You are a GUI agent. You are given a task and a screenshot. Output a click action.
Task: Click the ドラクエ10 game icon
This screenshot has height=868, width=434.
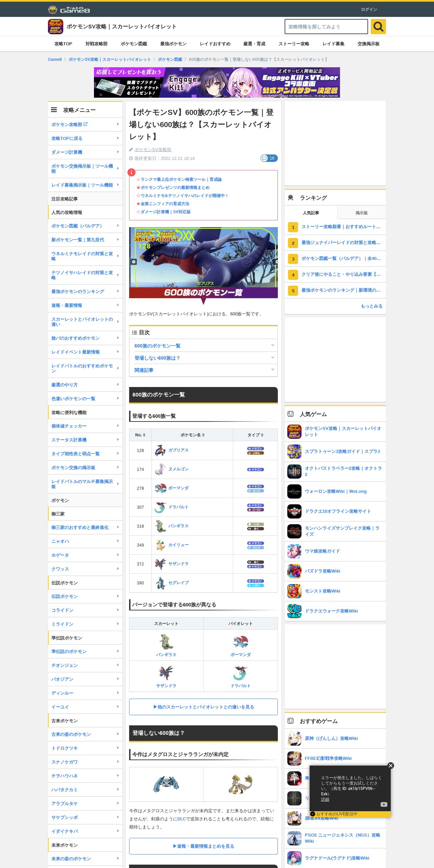tap(294, 511)
